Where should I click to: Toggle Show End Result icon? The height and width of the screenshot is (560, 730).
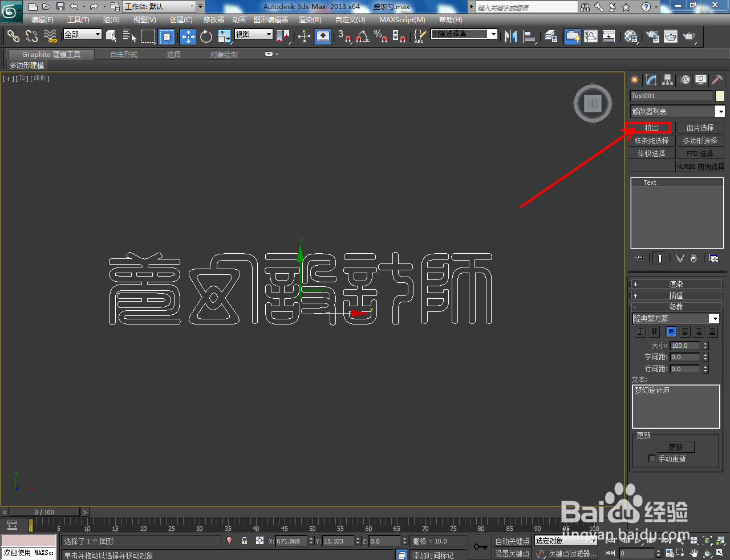659,258
